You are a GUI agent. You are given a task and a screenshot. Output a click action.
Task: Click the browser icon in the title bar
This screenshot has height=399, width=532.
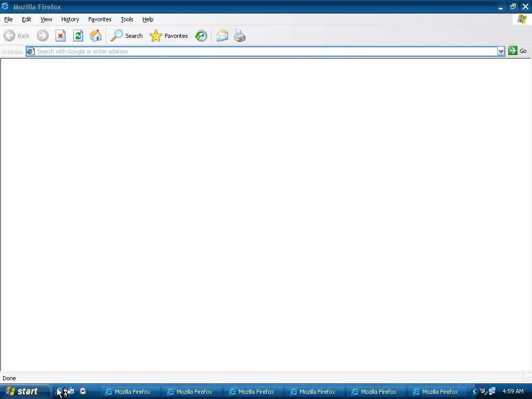pyautogui.click(x=5, y=6)
